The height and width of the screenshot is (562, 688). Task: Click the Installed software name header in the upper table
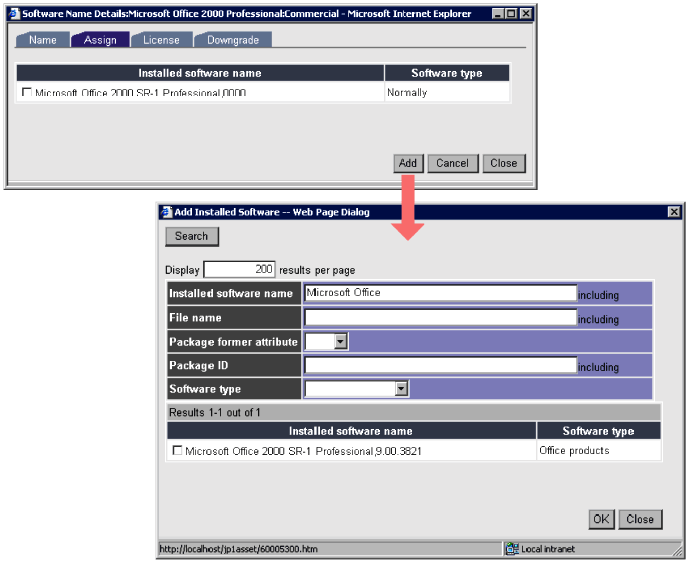pyautogui.click(x=200, y=73)
